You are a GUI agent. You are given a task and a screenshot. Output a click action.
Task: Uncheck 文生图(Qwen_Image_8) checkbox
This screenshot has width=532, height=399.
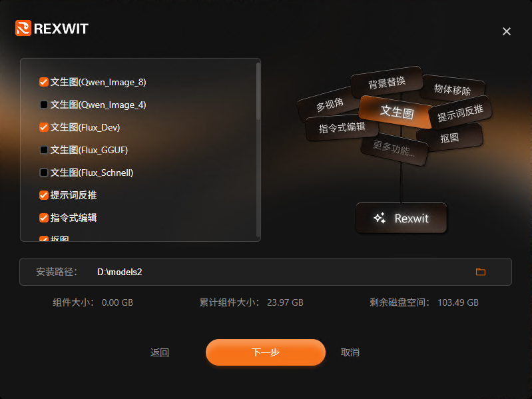tap(44, 82)
